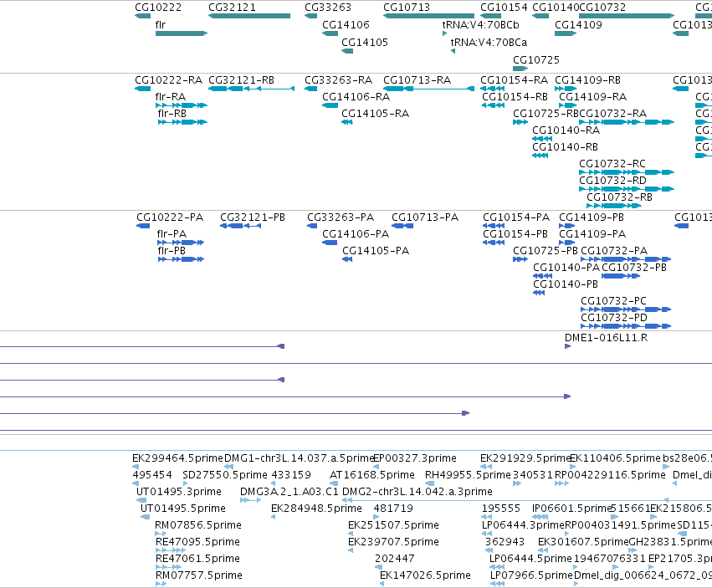Open the EK251507.5prime EST label
This screenshot has height=588, width=712.
click(394, 525)
